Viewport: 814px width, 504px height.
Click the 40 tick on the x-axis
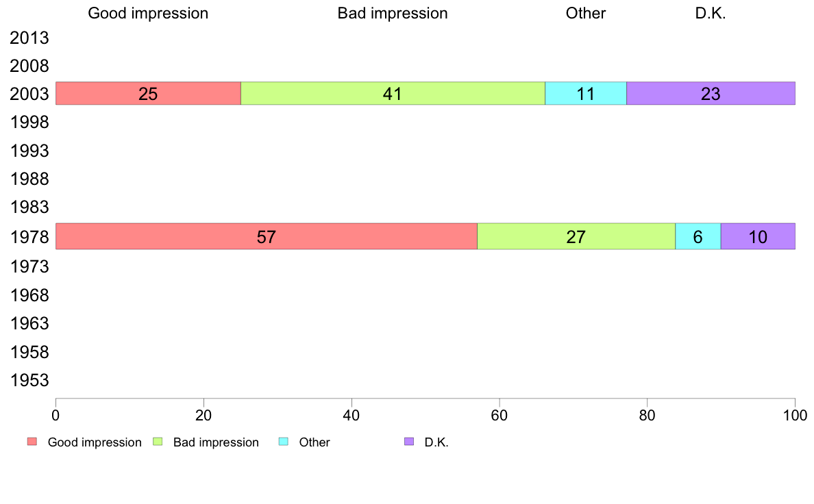351,414
